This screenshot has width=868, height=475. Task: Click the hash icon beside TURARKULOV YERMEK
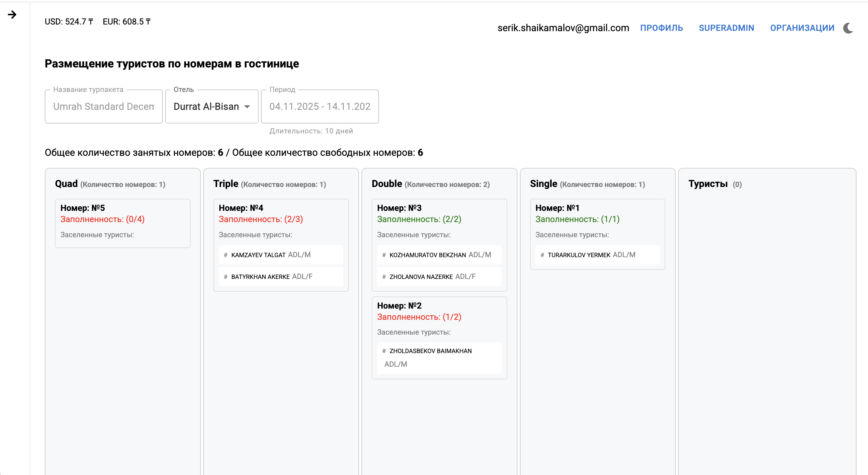click(542, 255)
